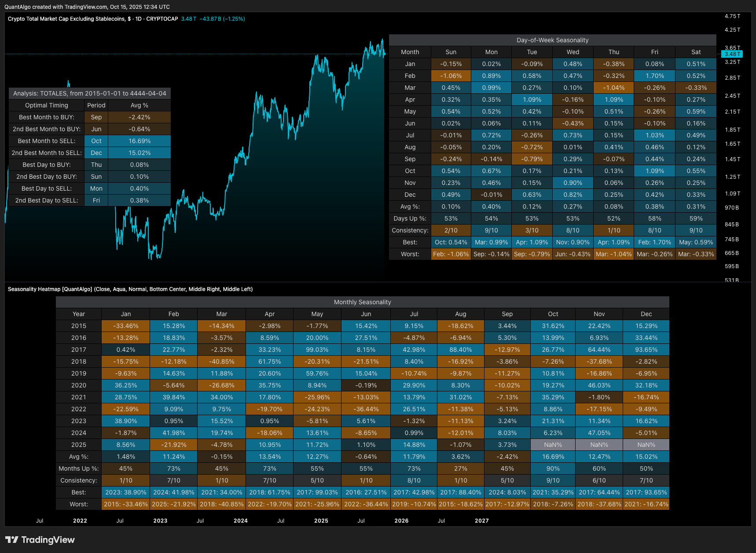Click the 1.03% Jul Friday cell
This screenshot has width=756, height=553.
(x=655, y=135)
